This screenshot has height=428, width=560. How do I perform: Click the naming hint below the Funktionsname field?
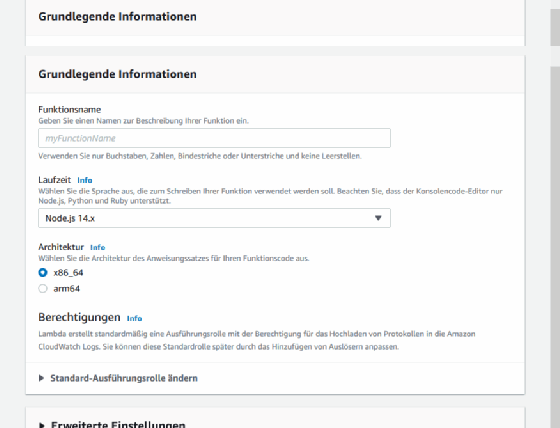pyautogui.click(x=200, y=156)
